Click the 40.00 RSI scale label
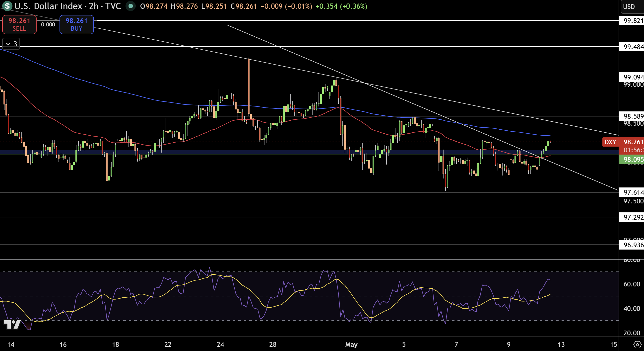Viewport: 644px width, 351px height. [632, 308]
